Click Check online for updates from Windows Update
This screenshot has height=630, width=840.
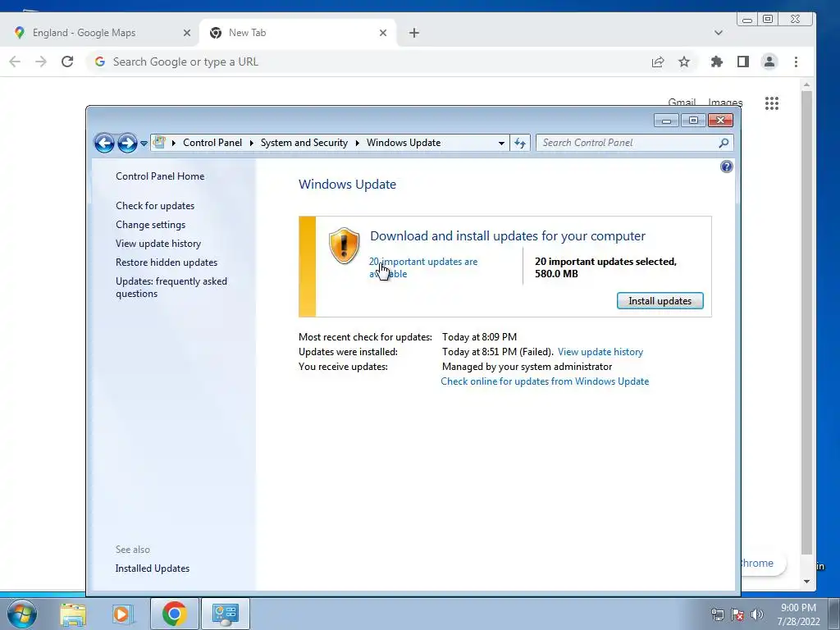pyautogui.click(x=545, y=381)
